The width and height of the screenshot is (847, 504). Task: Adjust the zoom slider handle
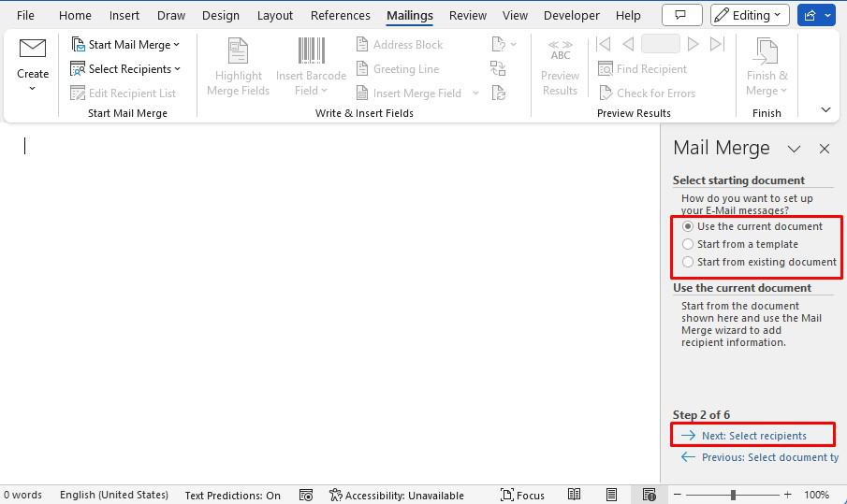click(733, 495)
